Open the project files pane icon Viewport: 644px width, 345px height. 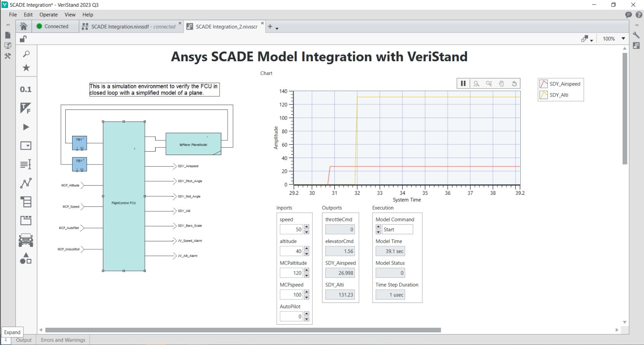point(8,35)
